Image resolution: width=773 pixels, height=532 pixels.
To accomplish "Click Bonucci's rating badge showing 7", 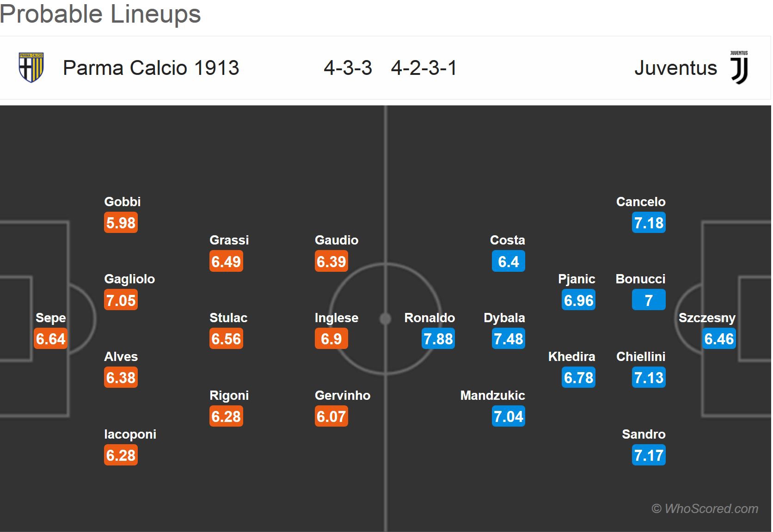I will coord(649,300).
